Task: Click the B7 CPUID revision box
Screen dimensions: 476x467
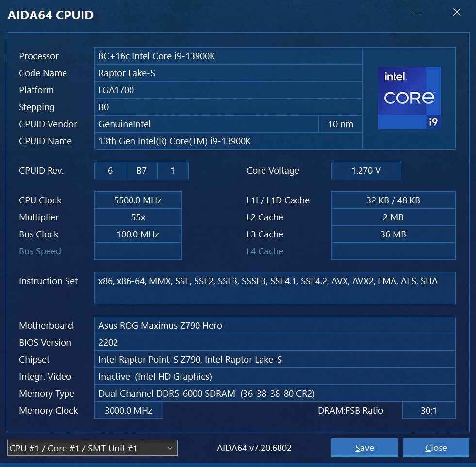Action: point(141,171)
